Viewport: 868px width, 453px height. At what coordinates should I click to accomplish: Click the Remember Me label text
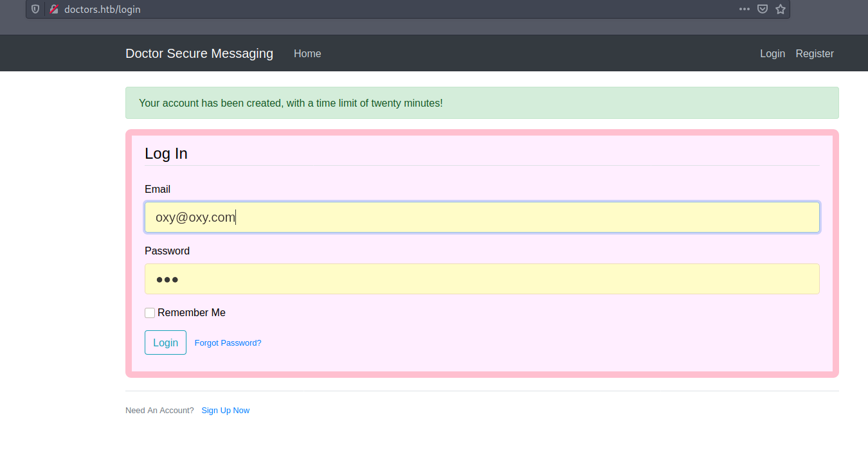(x=192, y=313)
